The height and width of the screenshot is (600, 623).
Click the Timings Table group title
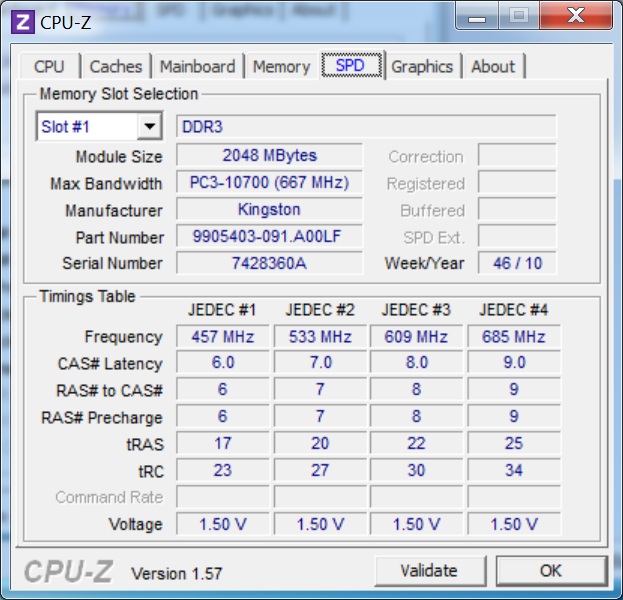87,296
